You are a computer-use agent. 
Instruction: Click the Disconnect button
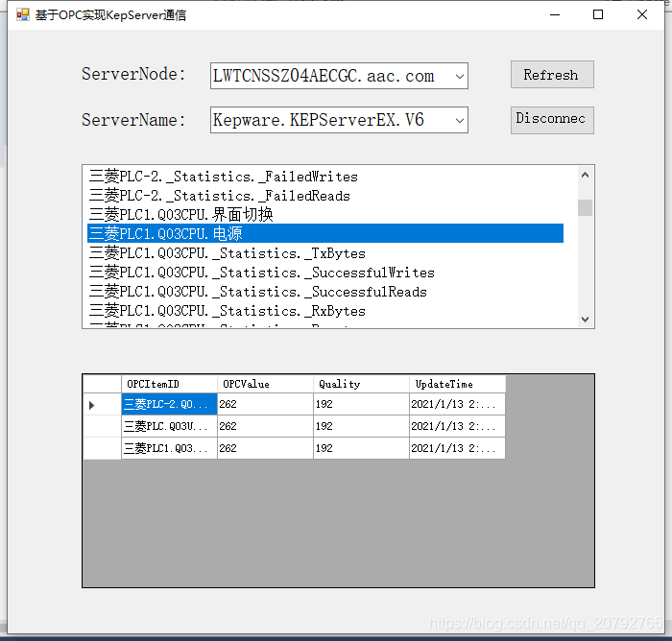(x=552, y=120)
